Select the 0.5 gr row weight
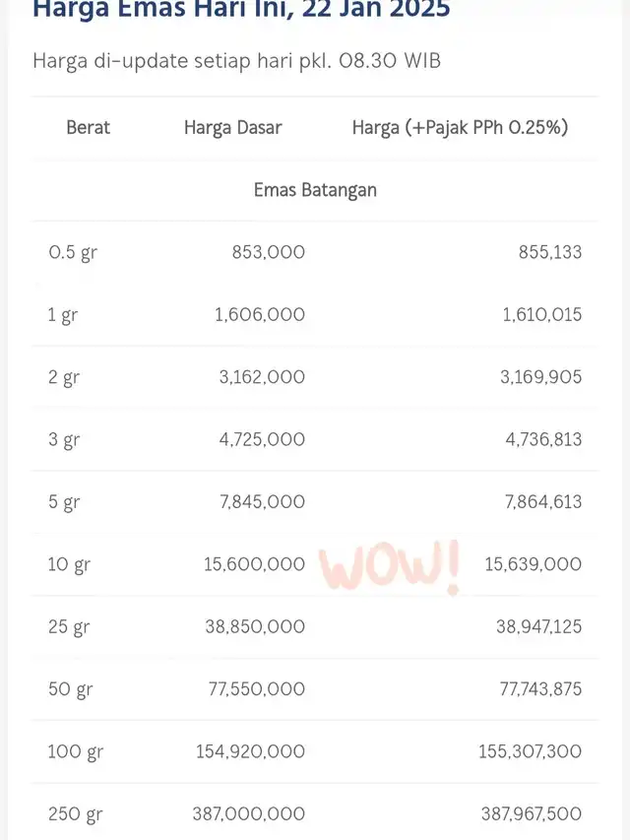This screenshot has width=630, height=840. pyautogui.click(x=73, y=252)
